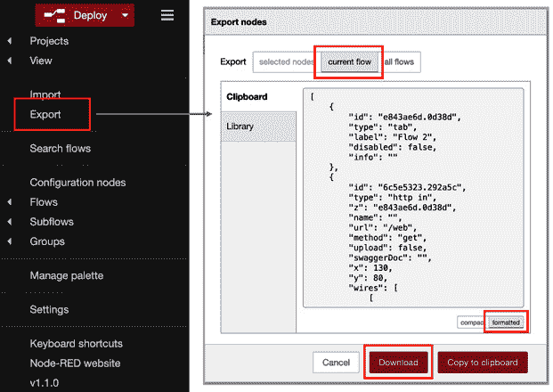This screenshot has width=553, height=392.
Task: Open the Projects menu entry
Action: pos(49,41)
